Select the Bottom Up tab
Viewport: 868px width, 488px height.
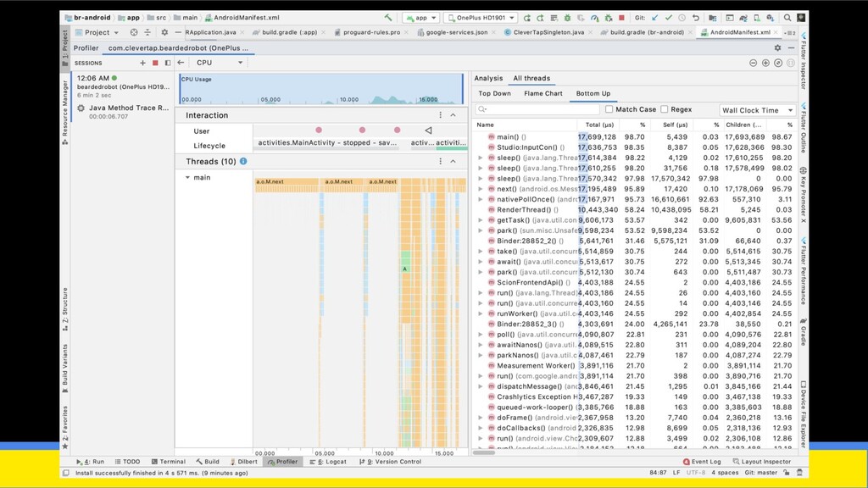(593, 93)
